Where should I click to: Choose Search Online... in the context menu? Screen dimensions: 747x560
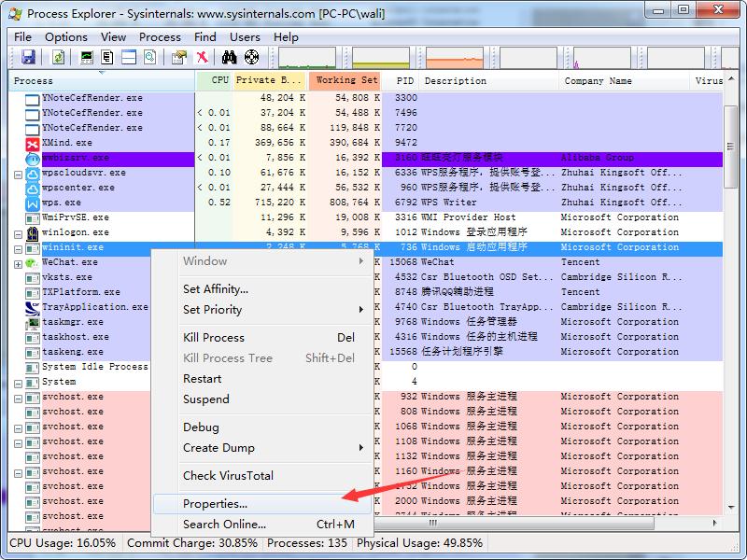click(275, 525)
